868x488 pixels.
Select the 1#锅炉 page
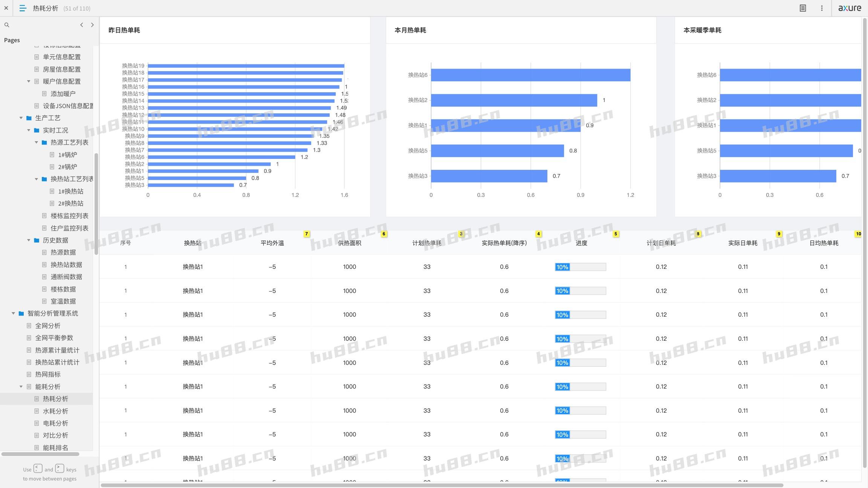[x=67, y=155]
